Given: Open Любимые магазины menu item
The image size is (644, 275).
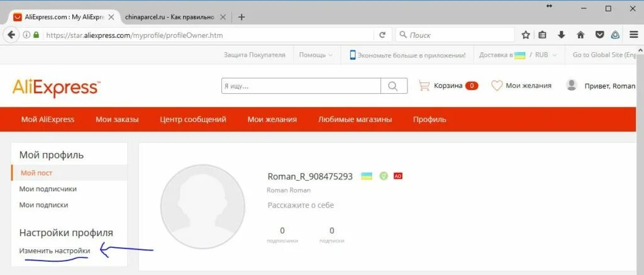Looking at the screenshot, I should [x=355, y=120].
